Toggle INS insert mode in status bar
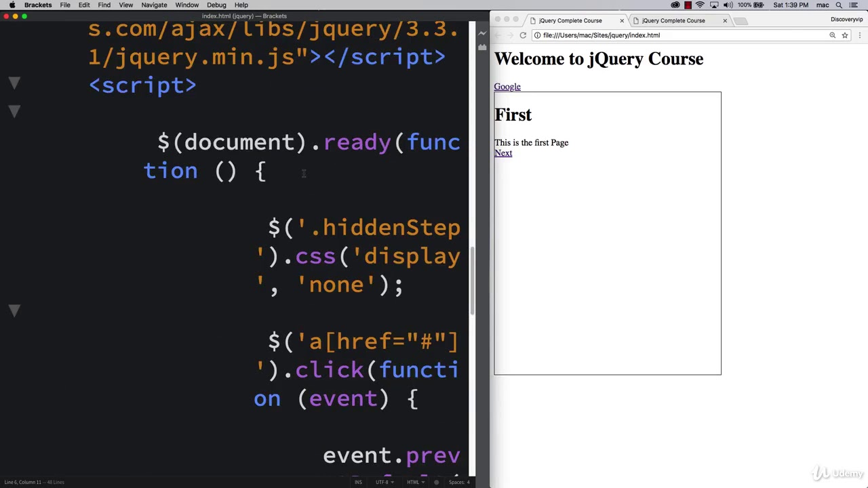The image size is (868, 488). point(358,482)
